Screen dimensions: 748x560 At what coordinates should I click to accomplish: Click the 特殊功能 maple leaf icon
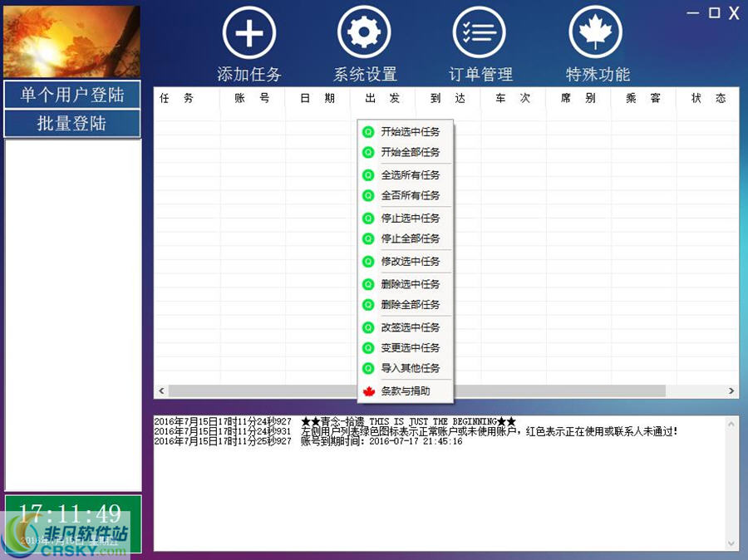coord(595,33)
